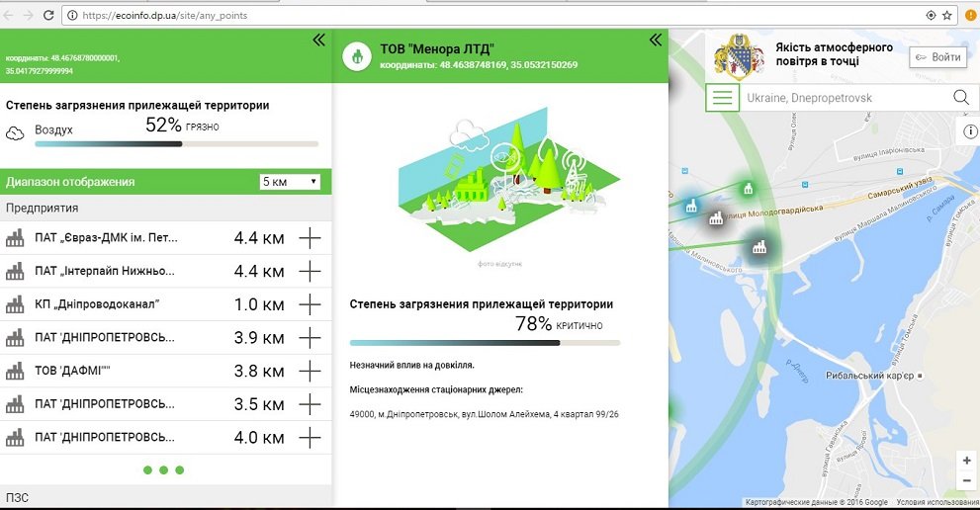
Task: Click the Войти login button
Action: point(937,57)
